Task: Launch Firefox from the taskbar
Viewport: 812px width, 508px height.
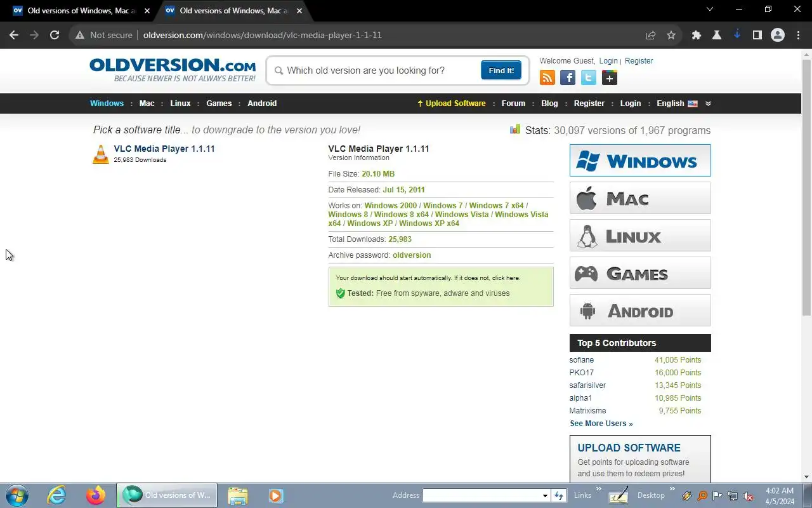Action: click(x=96, y=495)
